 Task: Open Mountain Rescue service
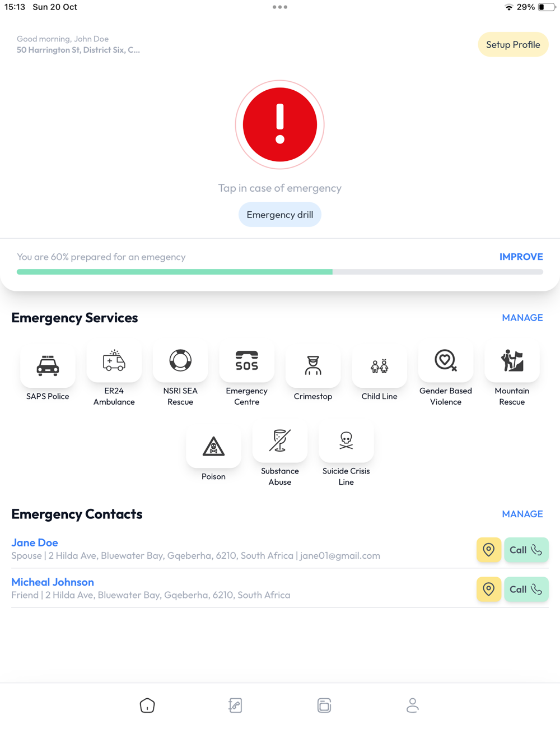pyautogui.click(x=512, y=361)
